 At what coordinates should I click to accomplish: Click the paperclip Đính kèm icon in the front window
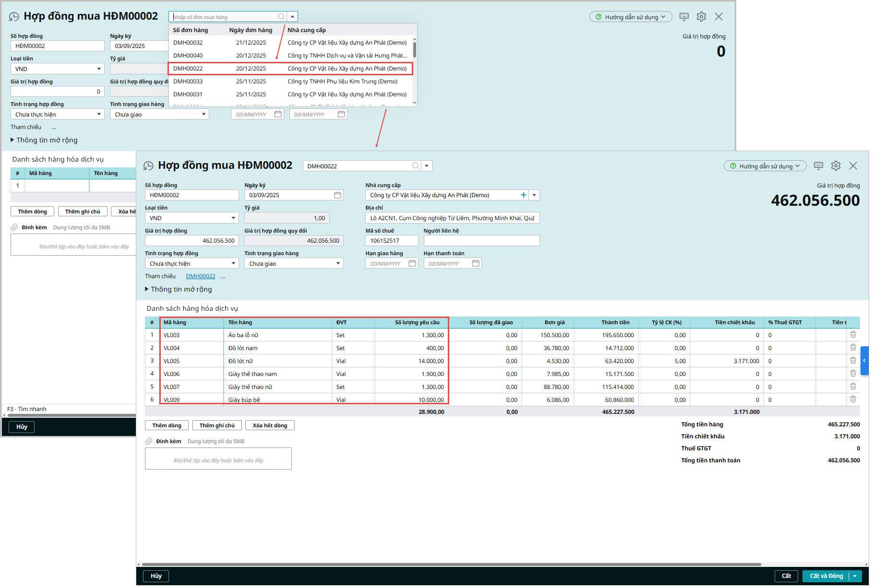point(149,441)
